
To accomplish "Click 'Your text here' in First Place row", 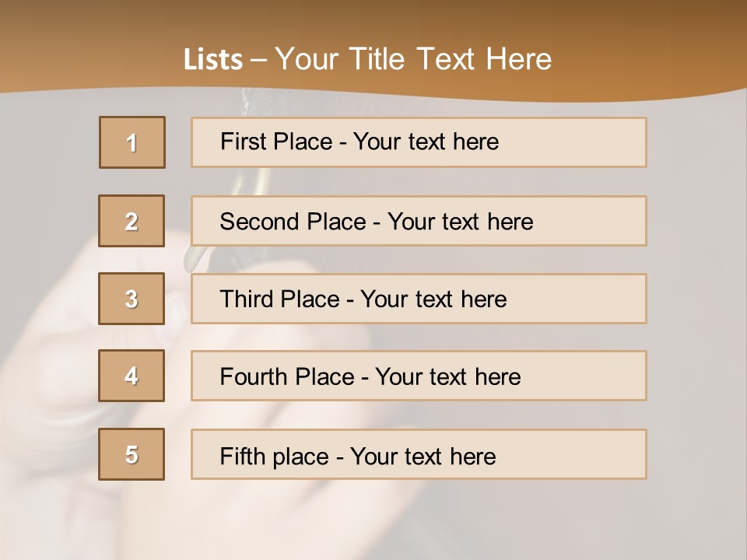I will [426, 142].
